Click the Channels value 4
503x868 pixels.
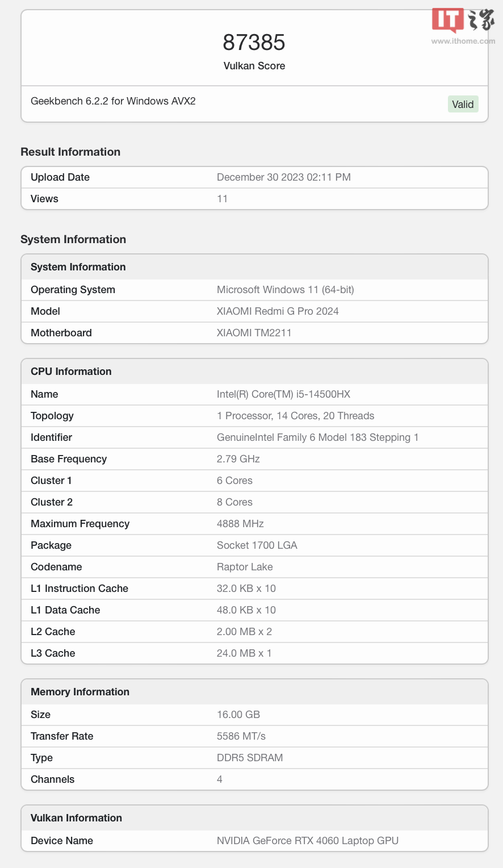220,779
